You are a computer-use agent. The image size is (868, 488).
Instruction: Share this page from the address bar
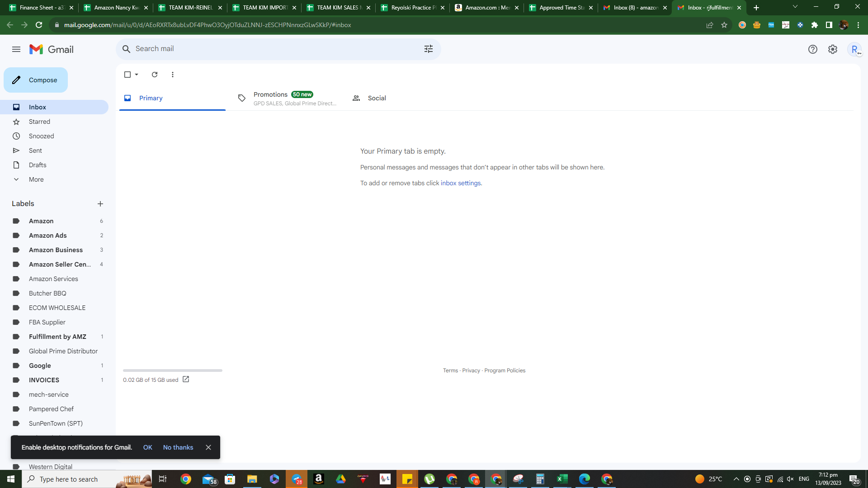(x=710, y=25)
